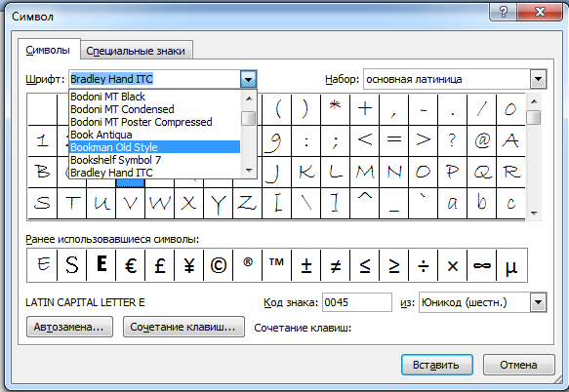Select the highlighted Bookman Old Style font

(154, 147)
